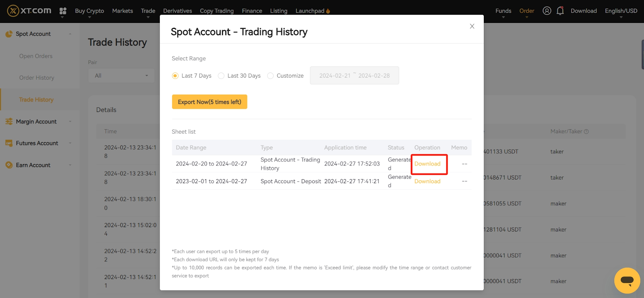The width and height of the screenshot is (644, 298).
Task: Open the Pair dropdown set to All
Action: point(121,76)
